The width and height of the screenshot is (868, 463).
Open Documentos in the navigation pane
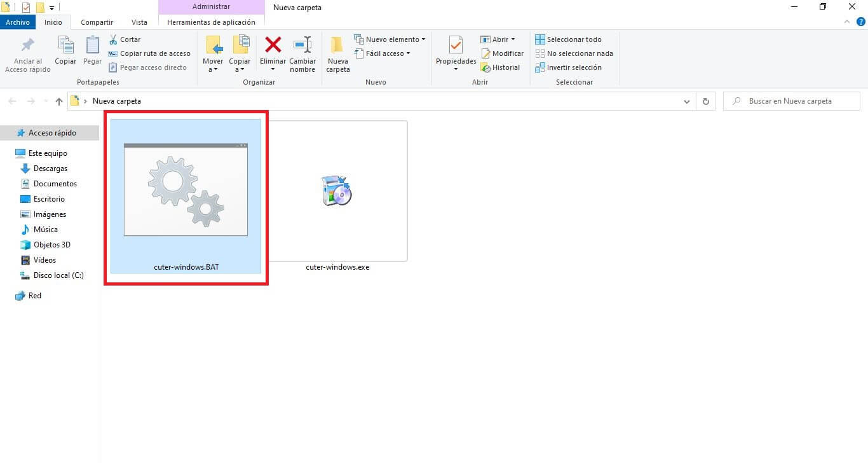[x=50, y=184]
